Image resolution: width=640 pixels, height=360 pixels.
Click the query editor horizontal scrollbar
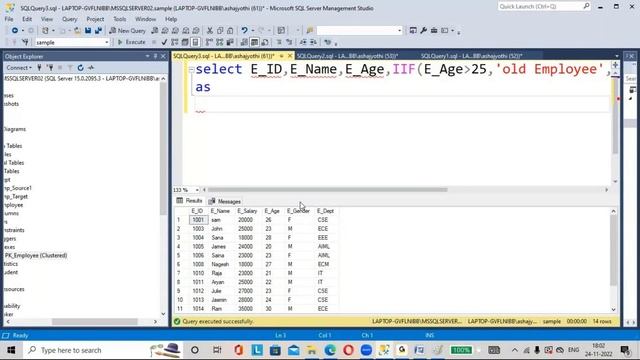(327, 190)
